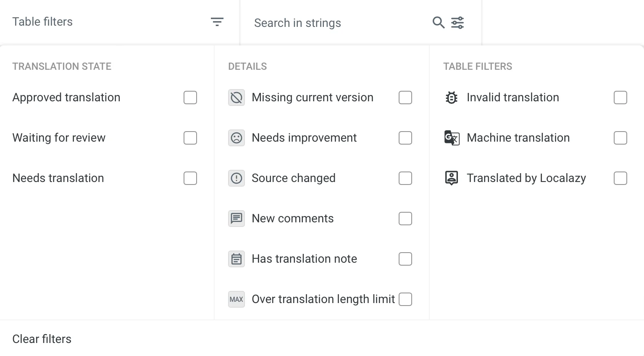Screen dimensions: 644x356
Task: Click the Translated by Localazy icon
Action: pos(452,178)
